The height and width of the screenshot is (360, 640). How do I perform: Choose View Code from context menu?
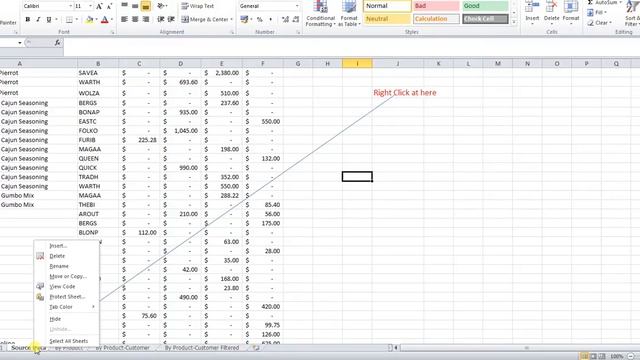67,287
